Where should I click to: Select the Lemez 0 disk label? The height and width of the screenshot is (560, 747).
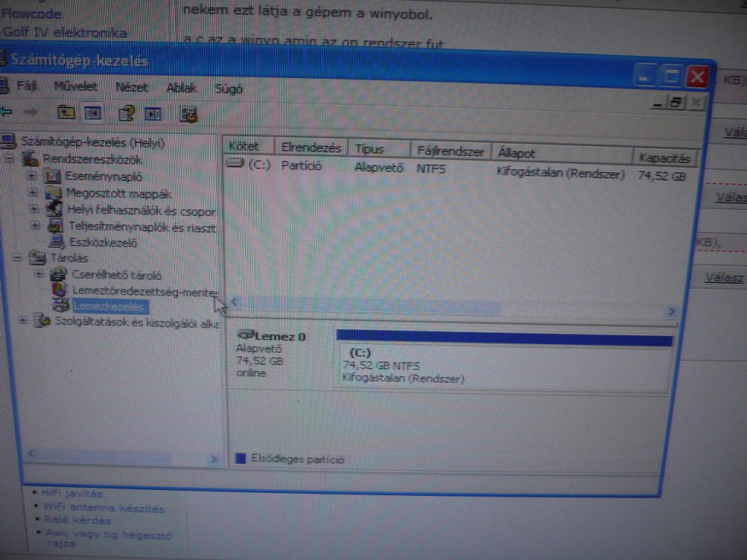pyautogui.click(x=280, y=337)
